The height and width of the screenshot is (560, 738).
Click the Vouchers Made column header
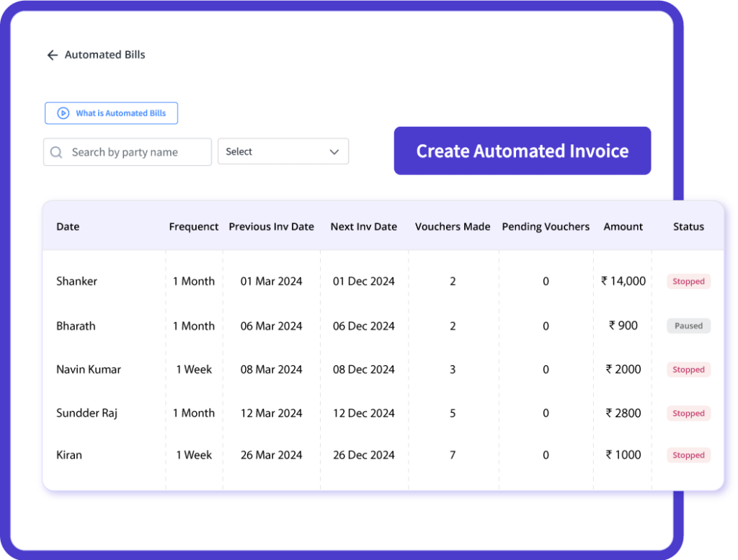pyautogui.click(x=453, y=226)
